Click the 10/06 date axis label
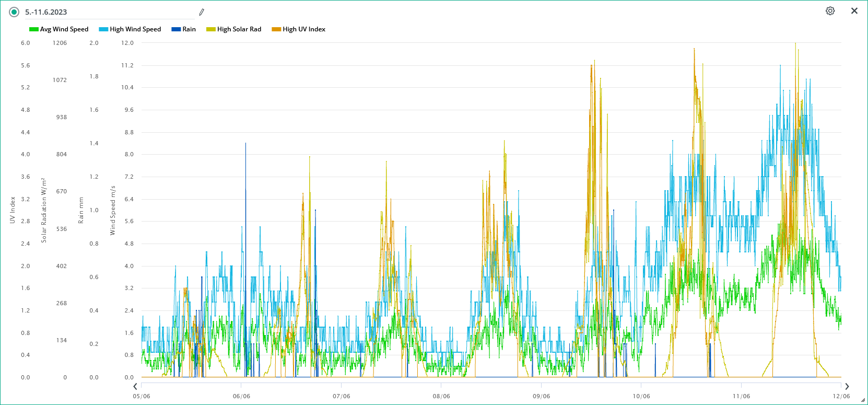This screenshot has width=868, height=405. point(641,396)
